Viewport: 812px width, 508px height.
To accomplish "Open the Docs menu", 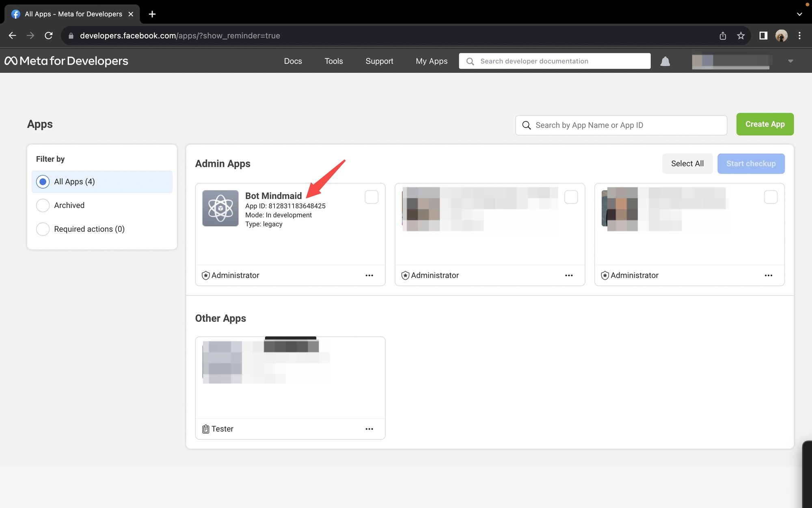I will tap(293, 61).
